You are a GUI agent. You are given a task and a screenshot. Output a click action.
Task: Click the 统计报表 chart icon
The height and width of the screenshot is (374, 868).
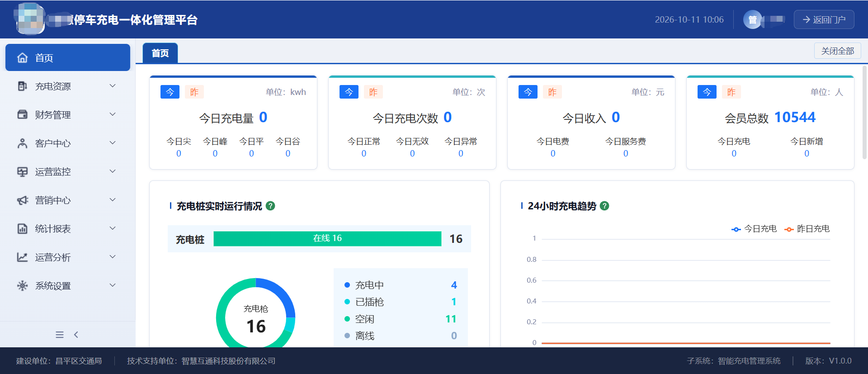pos(22,229)
